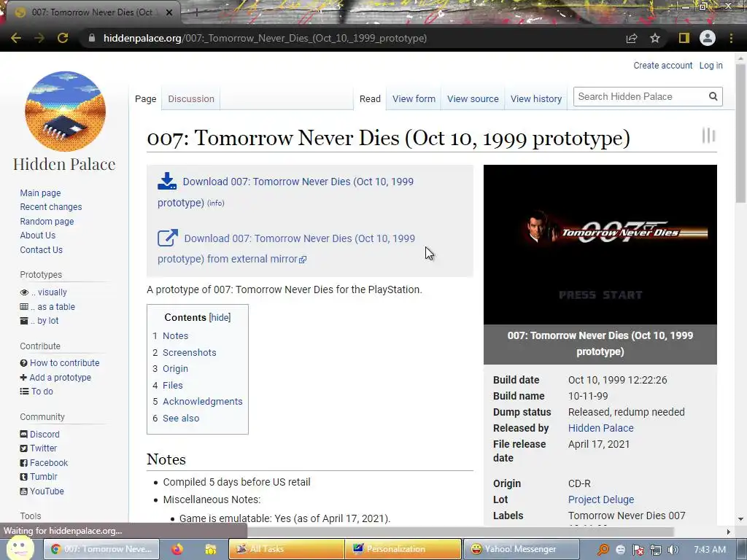Close the Tomorrow Never Dies browser tab

coord(169,12)
